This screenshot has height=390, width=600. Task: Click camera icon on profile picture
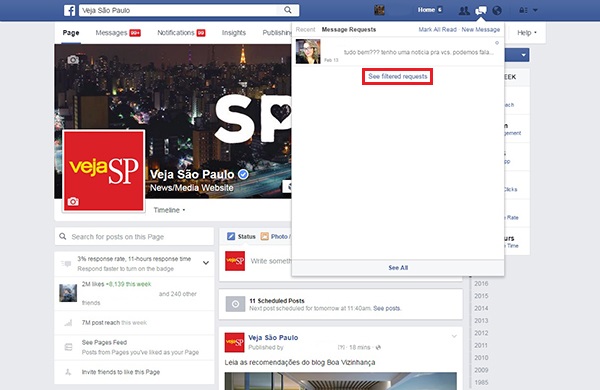[73, 201]
